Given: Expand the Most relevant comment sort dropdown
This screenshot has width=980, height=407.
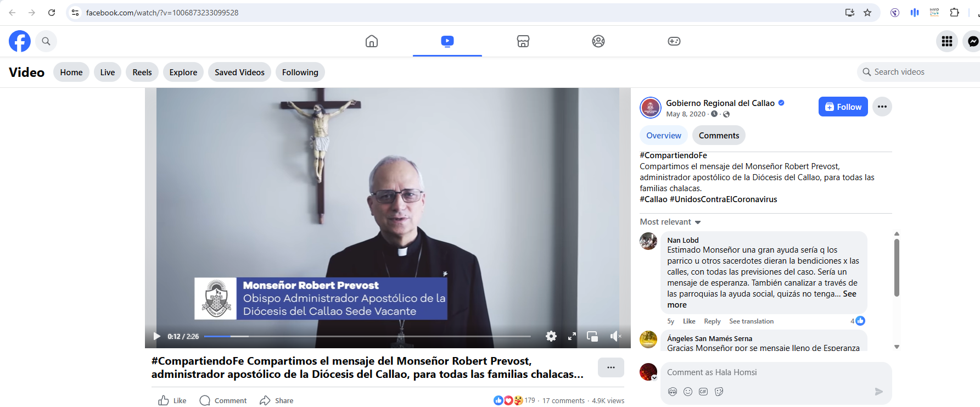Looking at the screenshot, I should click(670, 222).
